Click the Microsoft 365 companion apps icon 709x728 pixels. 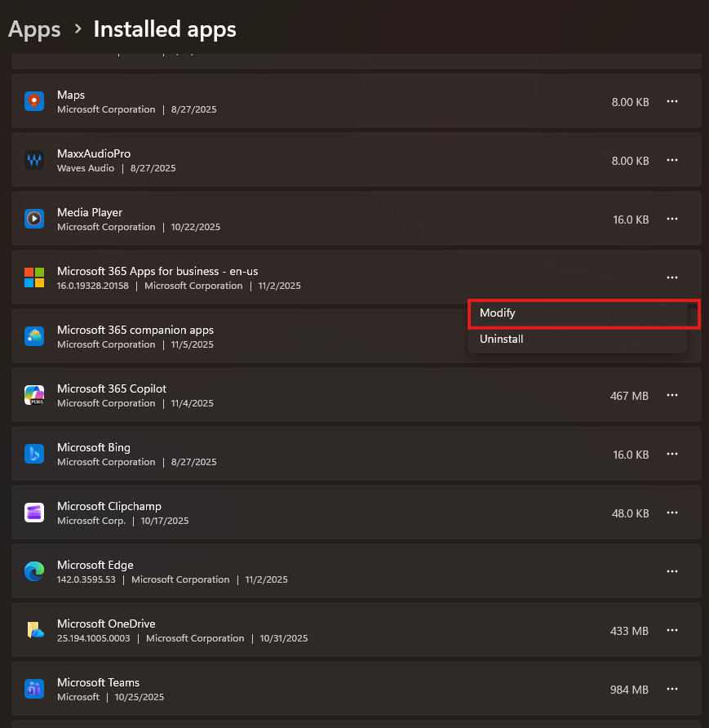[x=34, y=336]
